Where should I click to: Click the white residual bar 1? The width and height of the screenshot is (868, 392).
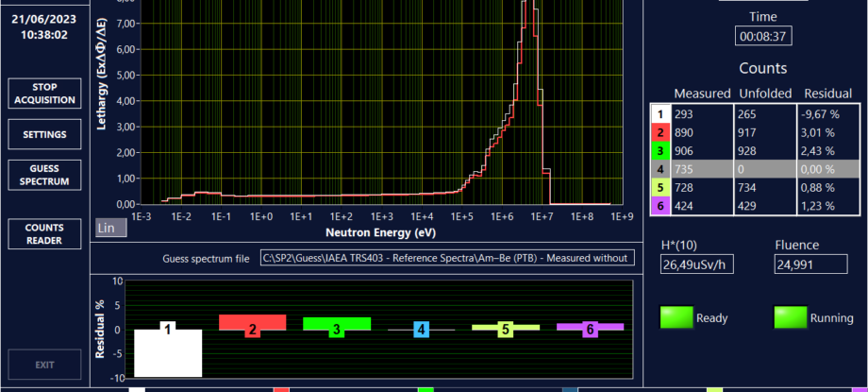tap(167, 352)
